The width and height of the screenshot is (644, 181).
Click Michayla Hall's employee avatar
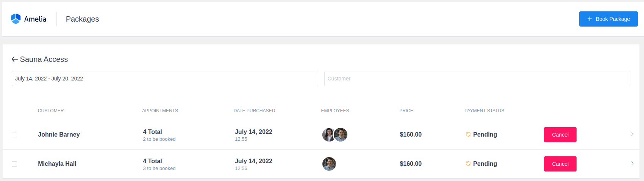[x=329, y=164]
